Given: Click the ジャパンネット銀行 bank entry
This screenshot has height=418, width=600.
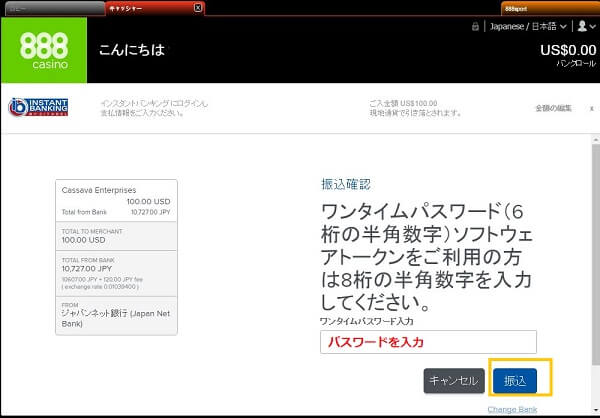Looking at the screenshot, I should tap(116, 316).
